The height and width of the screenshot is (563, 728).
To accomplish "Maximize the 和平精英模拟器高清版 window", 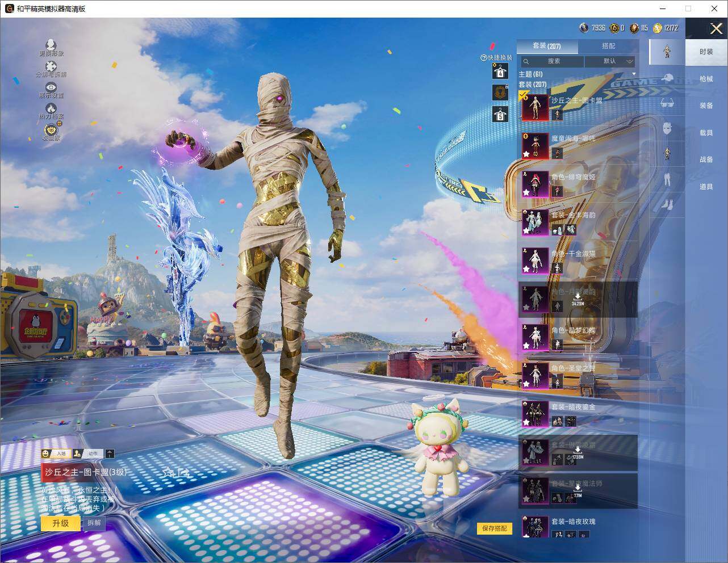I will pyautogui.click(x=688, y=9).
